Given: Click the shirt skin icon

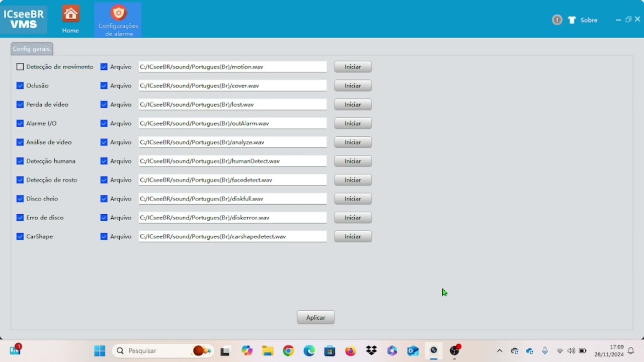Looking at the screenshot, I should (x=572, y=20).
